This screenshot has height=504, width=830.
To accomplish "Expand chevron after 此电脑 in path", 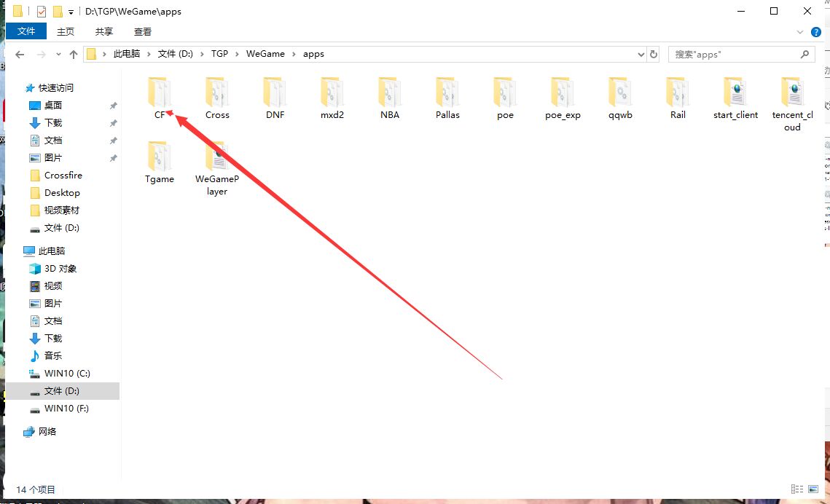I will (x=149, y=54).
